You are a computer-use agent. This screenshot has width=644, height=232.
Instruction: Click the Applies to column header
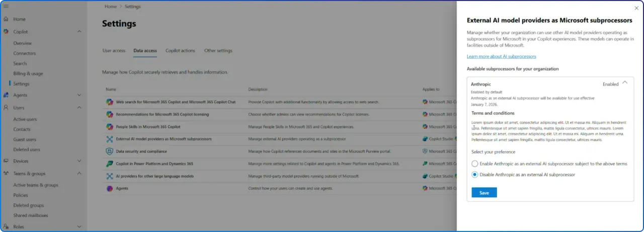431,90
